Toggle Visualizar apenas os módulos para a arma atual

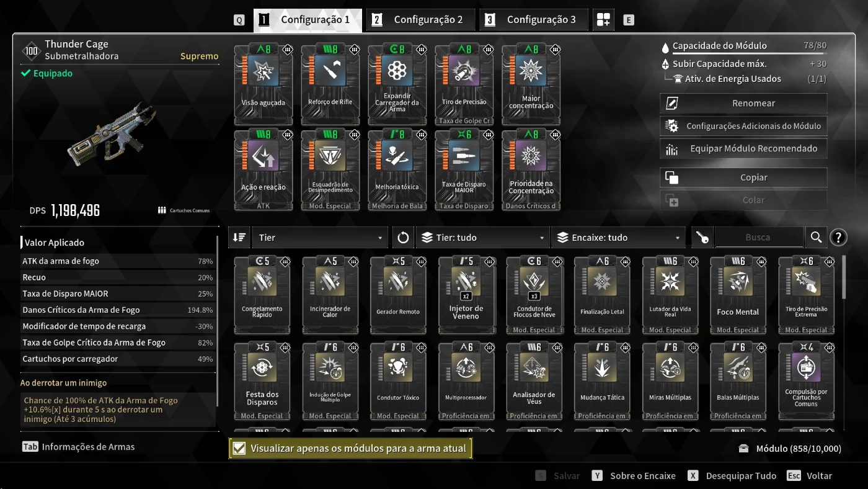350,448
